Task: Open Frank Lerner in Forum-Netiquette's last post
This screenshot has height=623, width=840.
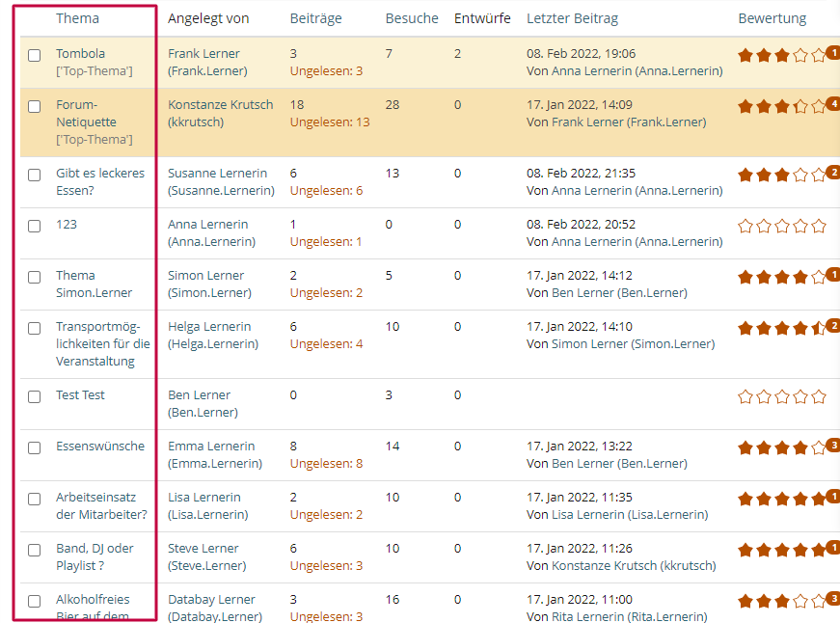Action: [587, 122]
